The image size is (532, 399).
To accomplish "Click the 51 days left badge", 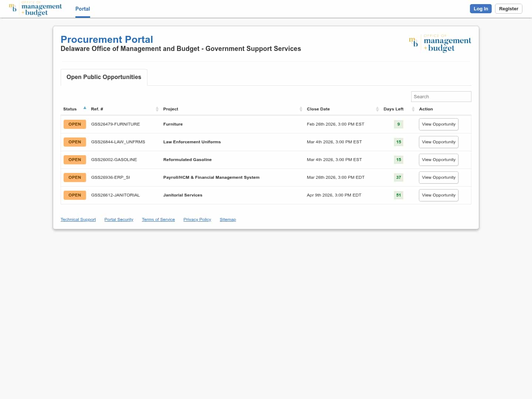I will coord(398,195).
